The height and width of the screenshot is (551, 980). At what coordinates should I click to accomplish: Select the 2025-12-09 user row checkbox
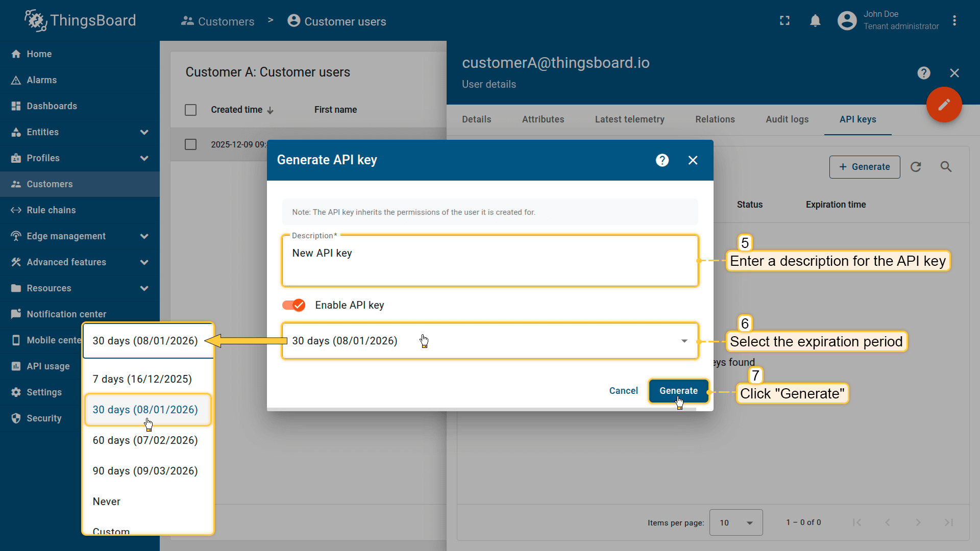pyautogui.click(x=190, y=144)
